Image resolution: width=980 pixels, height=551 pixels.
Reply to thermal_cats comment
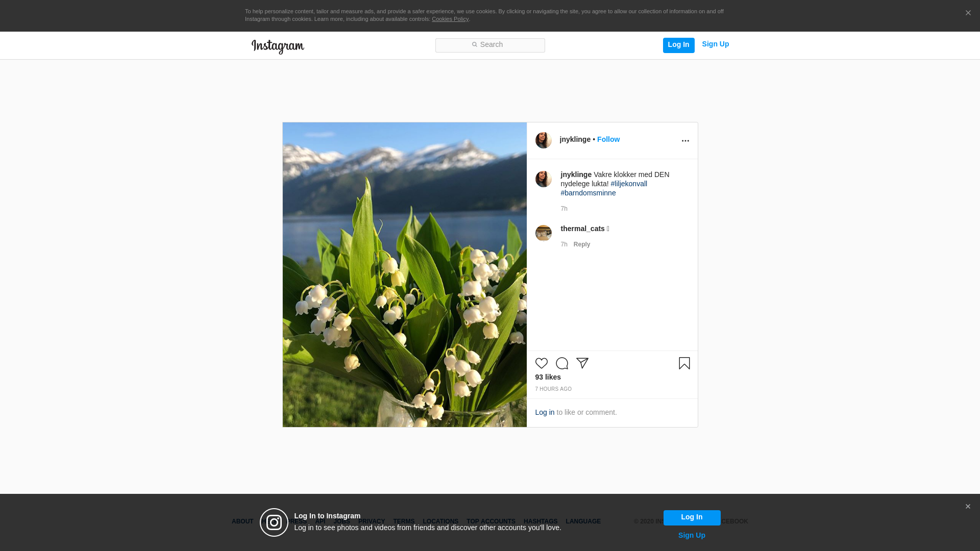pos(582,244)
